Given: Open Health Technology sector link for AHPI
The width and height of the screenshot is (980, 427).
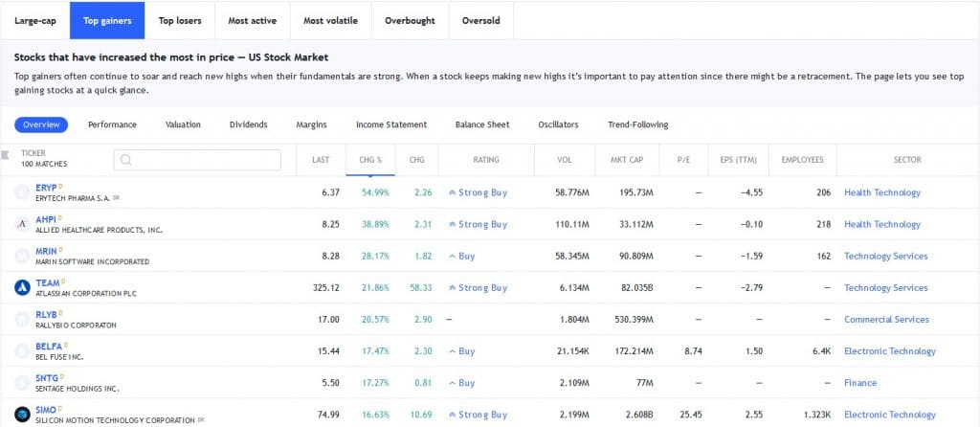Looking at the screenshot, I should click(881, 224).
